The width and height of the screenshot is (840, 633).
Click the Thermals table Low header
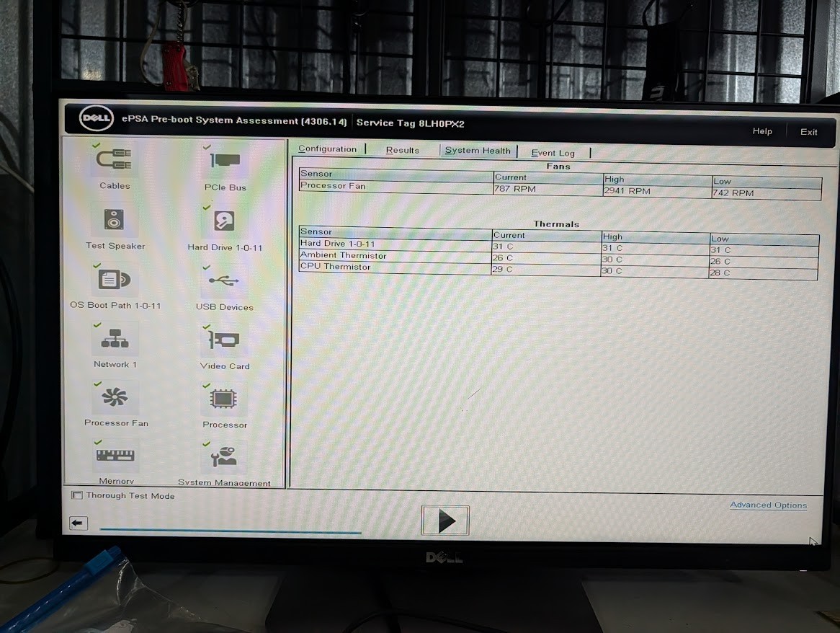click(720, 239)
